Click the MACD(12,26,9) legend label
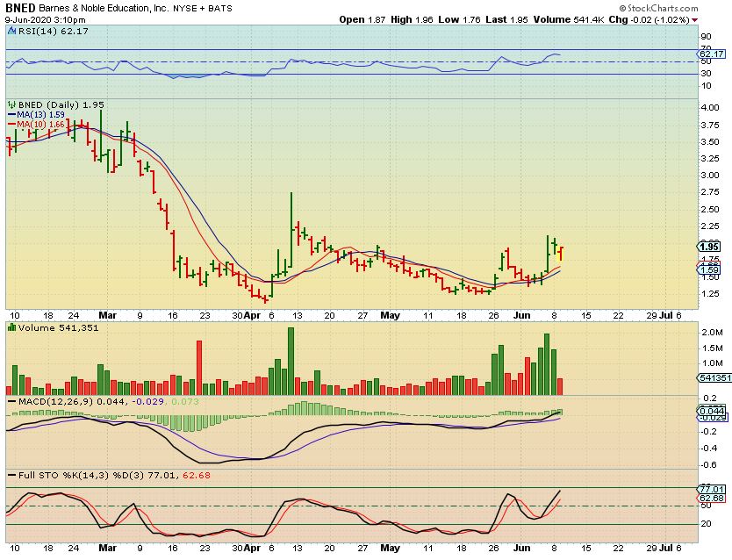The image size is (732, 560). [x=55, y=402]
